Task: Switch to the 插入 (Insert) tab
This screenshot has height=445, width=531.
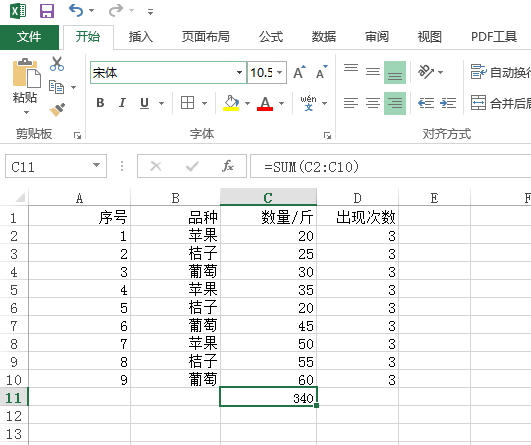Action: click(141, 37)
